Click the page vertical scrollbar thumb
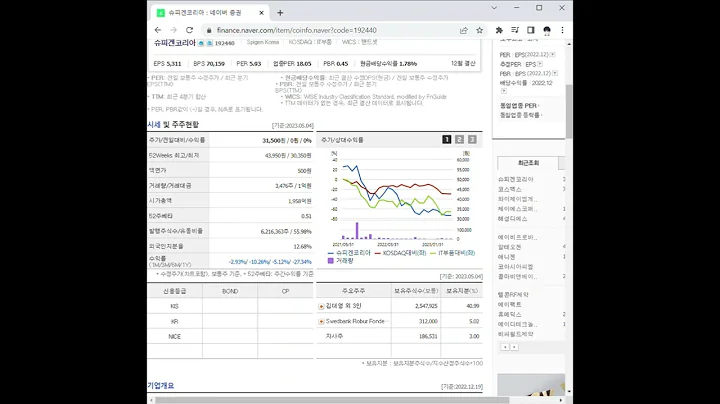 (569, 112)
